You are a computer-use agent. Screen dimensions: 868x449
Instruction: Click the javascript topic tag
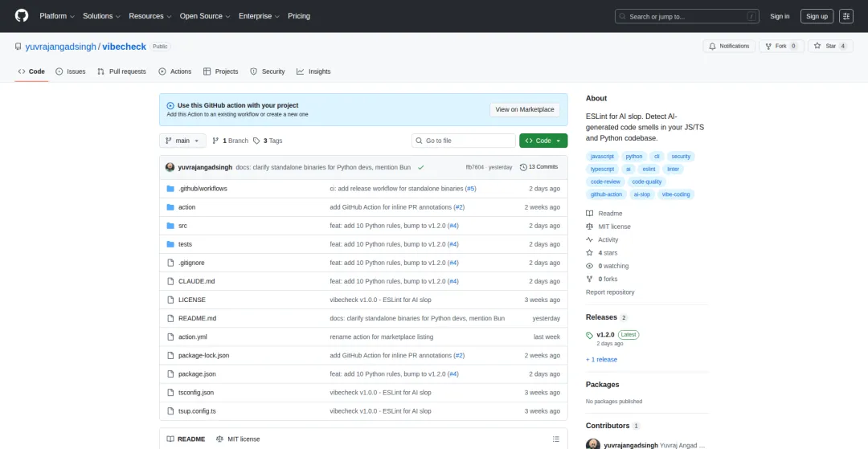[602, 157]
